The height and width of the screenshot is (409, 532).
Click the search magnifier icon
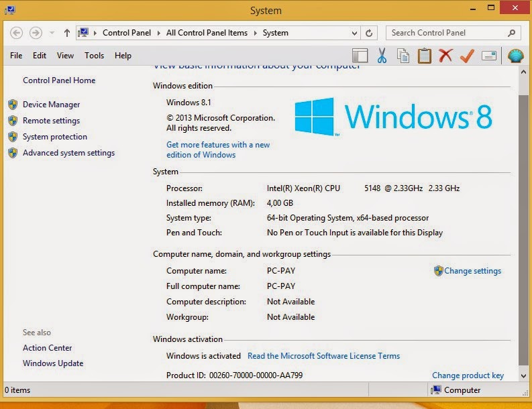point(512,33)
